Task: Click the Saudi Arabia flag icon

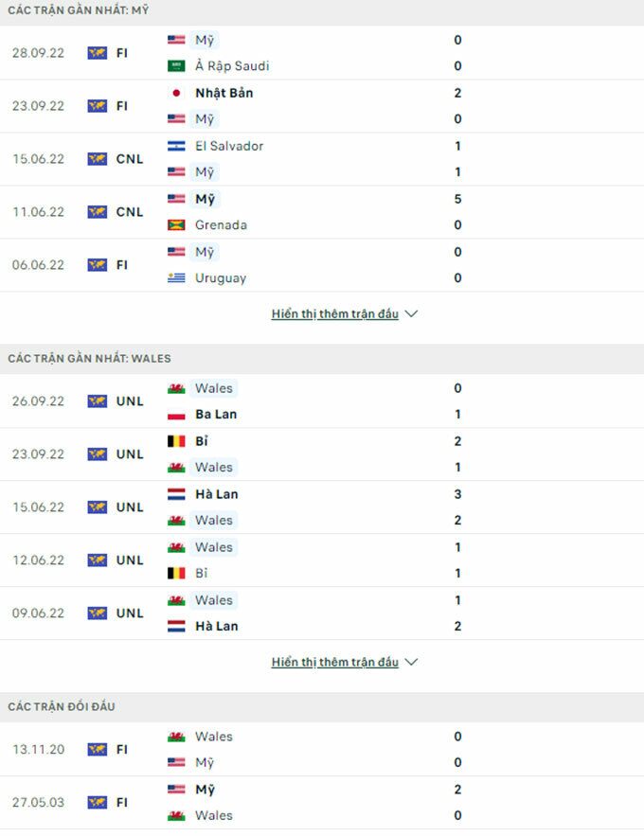Action: [176, 66]
